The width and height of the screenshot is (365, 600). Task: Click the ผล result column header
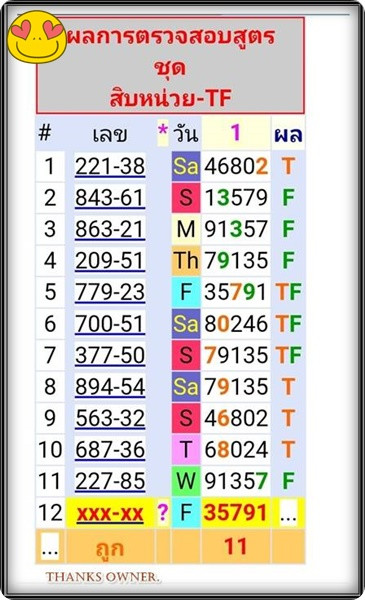288,134
